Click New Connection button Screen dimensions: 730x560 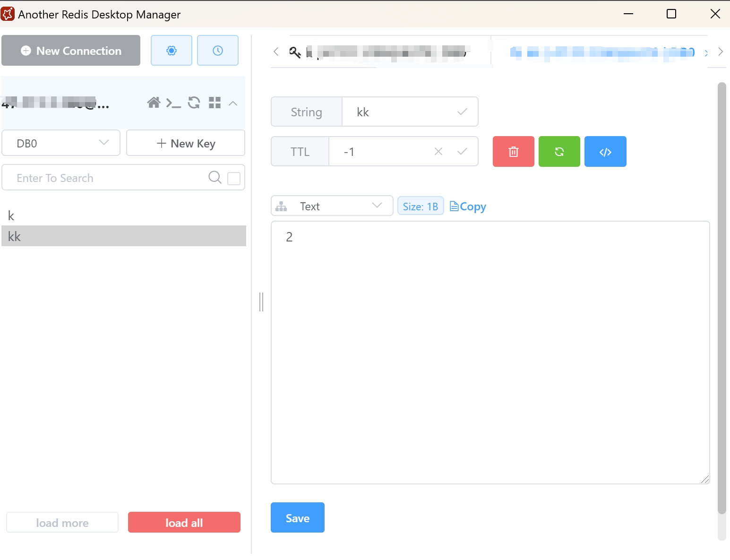pyautogui.click(x=71, y=51)
